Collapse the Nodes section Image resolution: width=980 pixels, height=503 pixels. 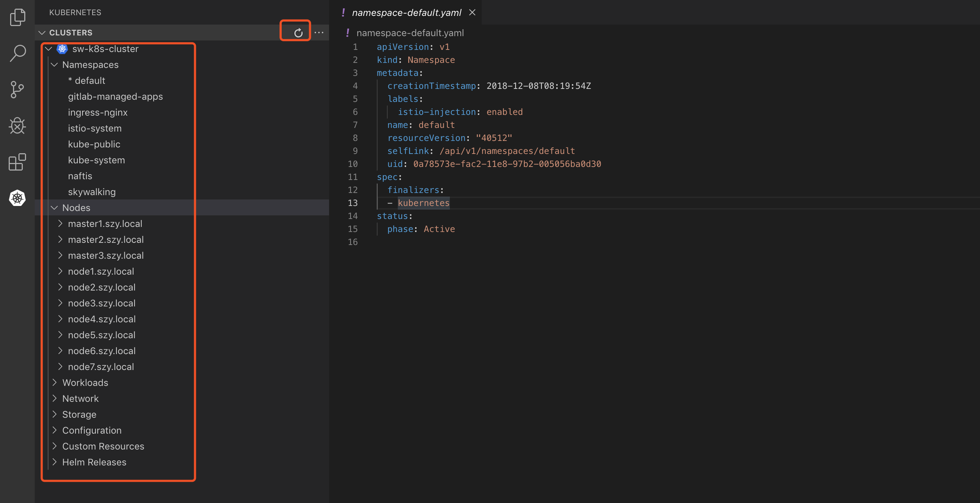point(54,207)
